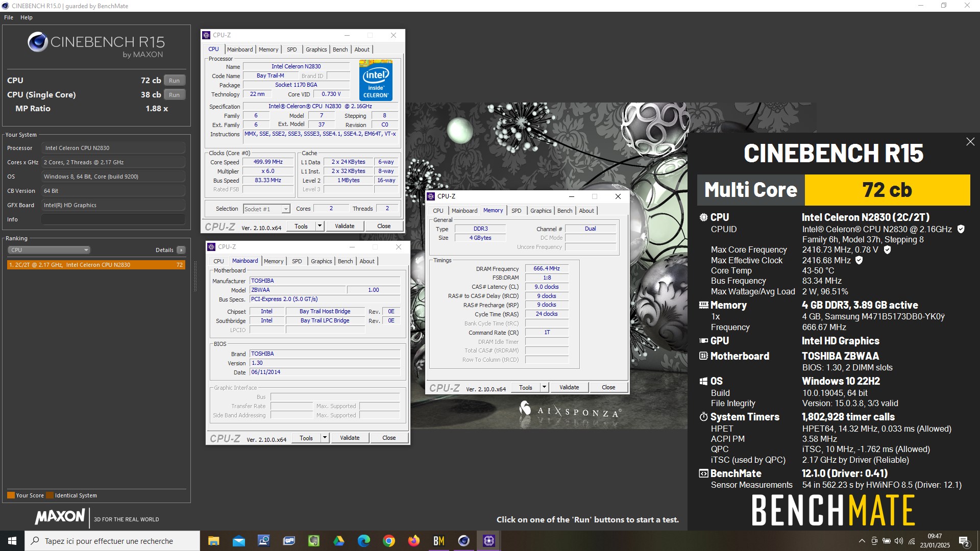Open Graphics tab in Mainboard CPU-Z window
This screenshot has width=980, height=551.
tap(321, 261)
